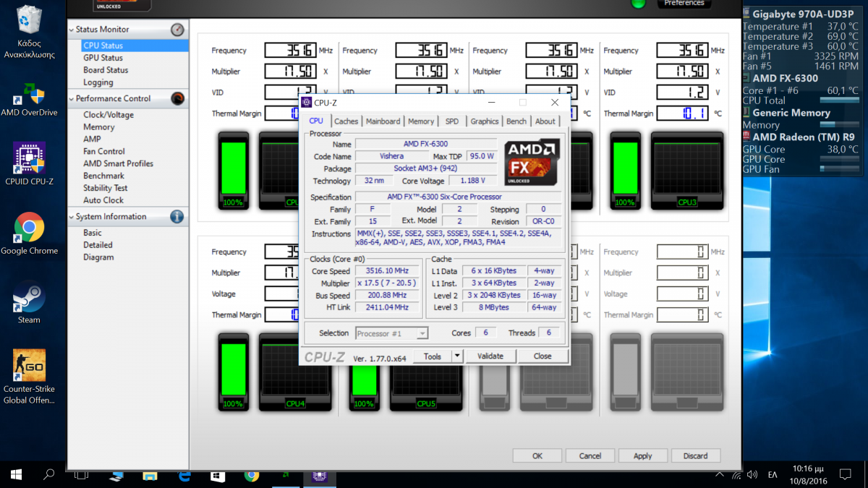The image size is (868, 488).
Task: Select the CPU tab in CPU-Z
Action: click(x=316, y=121)
